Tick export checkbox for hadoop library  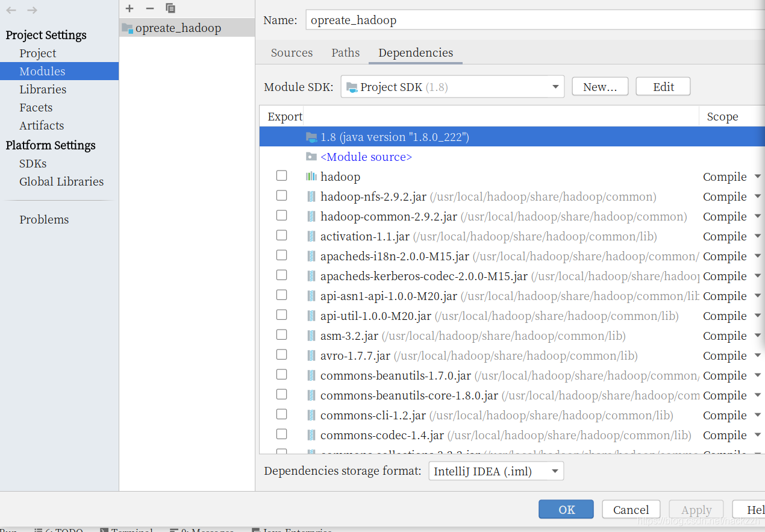pos(281,175)
